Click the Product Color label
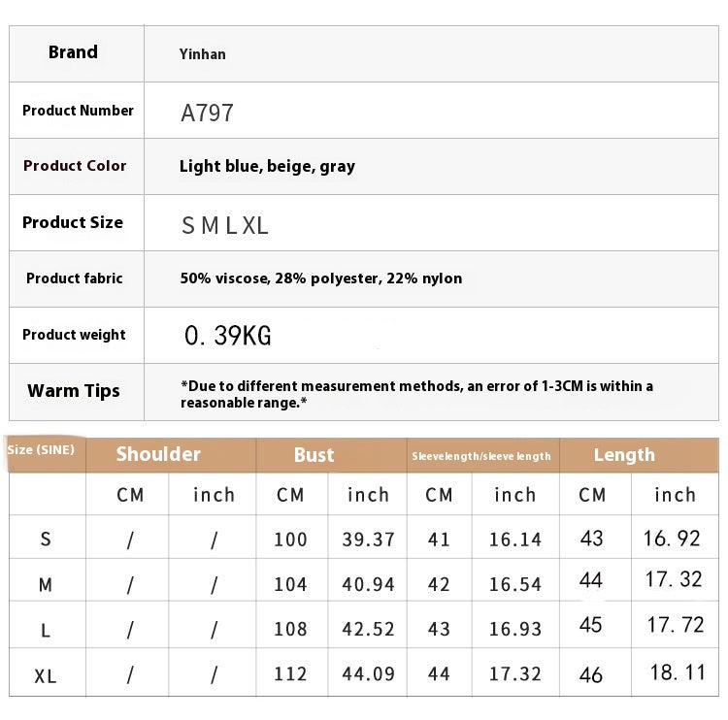The height and width of the screenshot is (720, 728). click(x=75, y=166)
